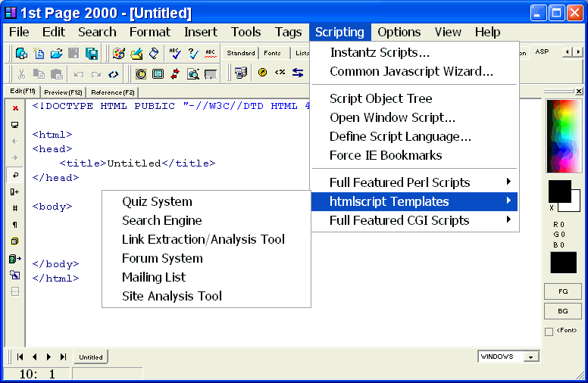
Task: Click the Save All double-floppy icon
Action: point(92,54)
